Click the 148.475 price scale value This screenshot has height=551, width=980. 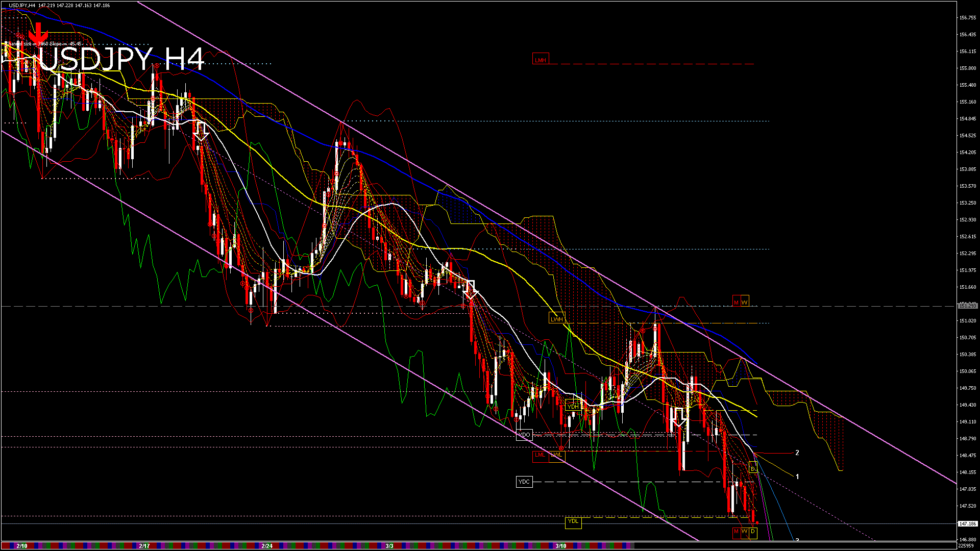click(968, 455)
